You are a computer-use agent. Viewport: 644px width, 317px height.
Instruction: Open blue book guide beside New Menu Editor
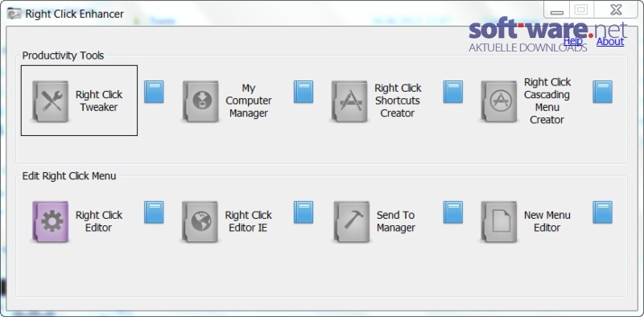pyautogui.click(x=602, y=212)
